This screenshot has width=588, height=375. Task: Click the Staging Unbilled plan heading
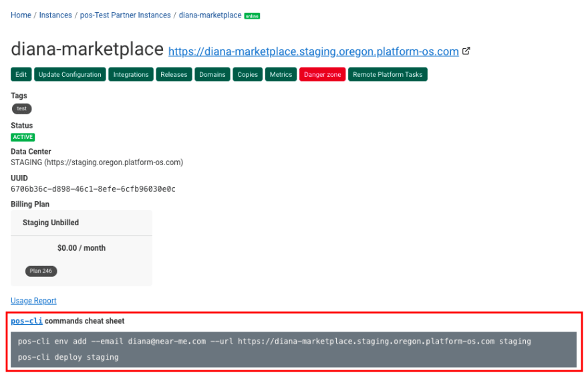coord(51,223)
